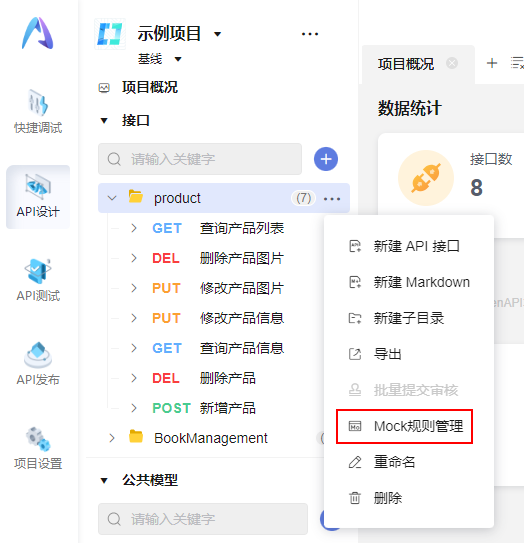
Task: Go to API测试 module
Action: pyautogui.click(x=38, y=280)
